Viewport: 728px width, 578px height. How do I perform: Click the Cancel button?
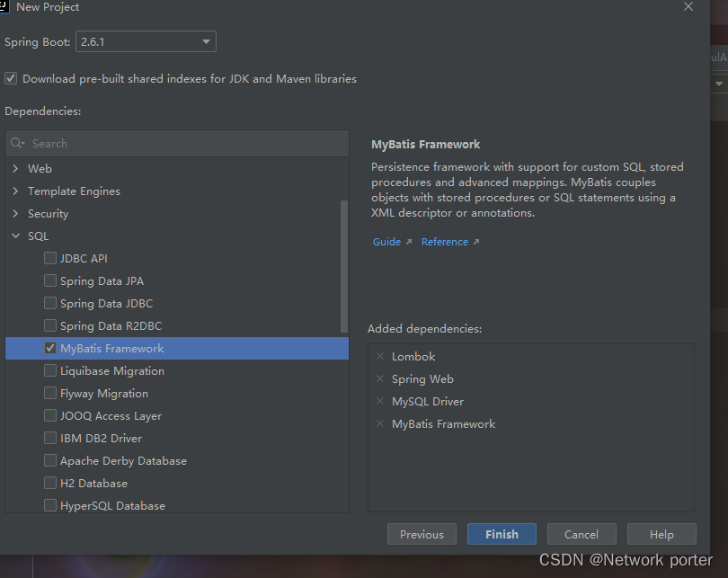pyautogui.click(x=582, y=534)
